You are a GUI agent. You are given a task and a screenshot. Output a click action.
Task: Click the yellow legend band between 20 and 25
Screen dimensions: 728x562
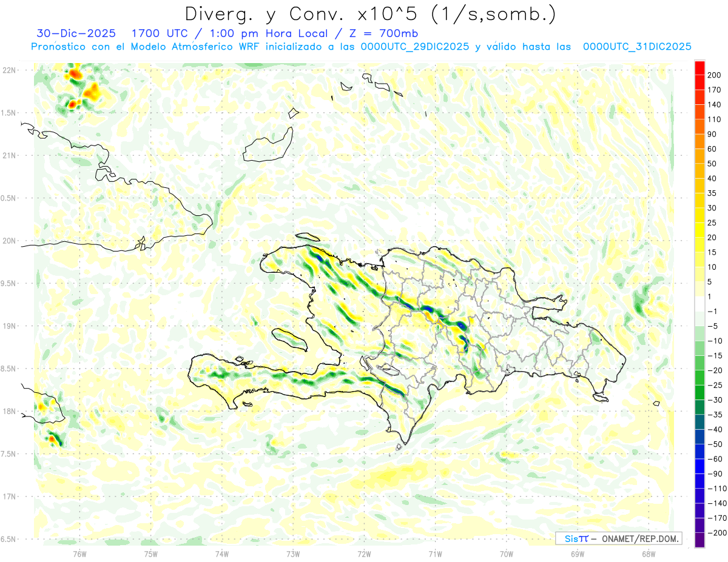coord(699,230)
